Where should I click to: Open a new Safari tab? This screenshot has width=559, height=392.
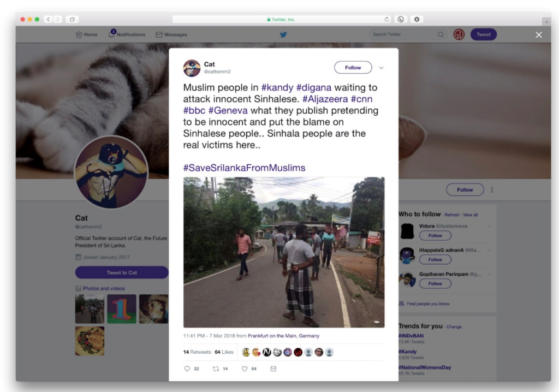pos(546,22)
